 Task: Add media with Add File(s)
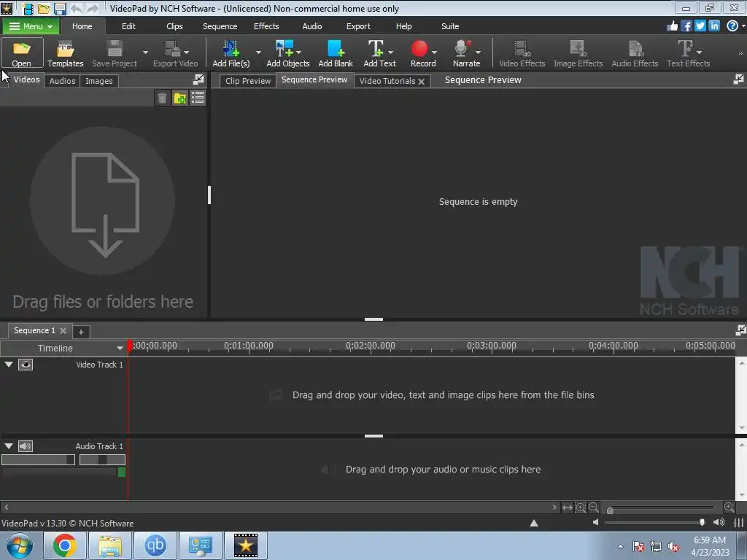click(x=231, y=53)
